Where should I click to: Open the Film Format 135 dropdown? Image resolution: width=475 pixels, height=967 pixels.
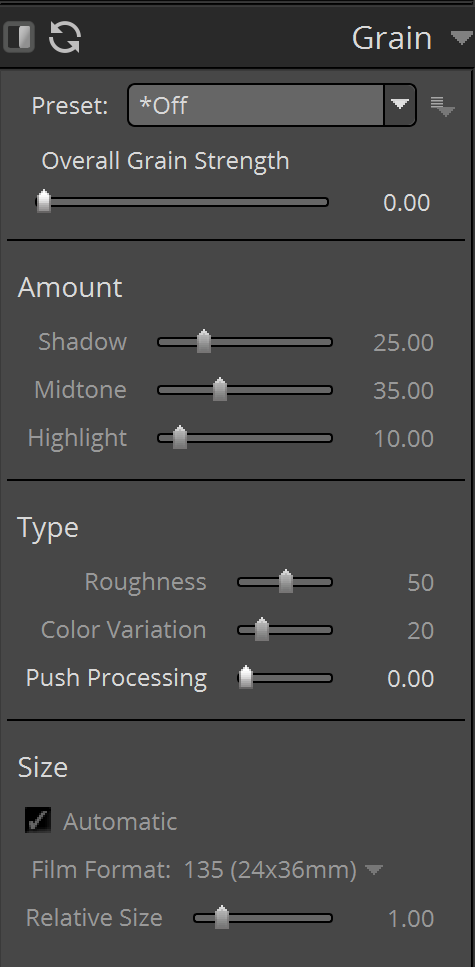point(283,870)
